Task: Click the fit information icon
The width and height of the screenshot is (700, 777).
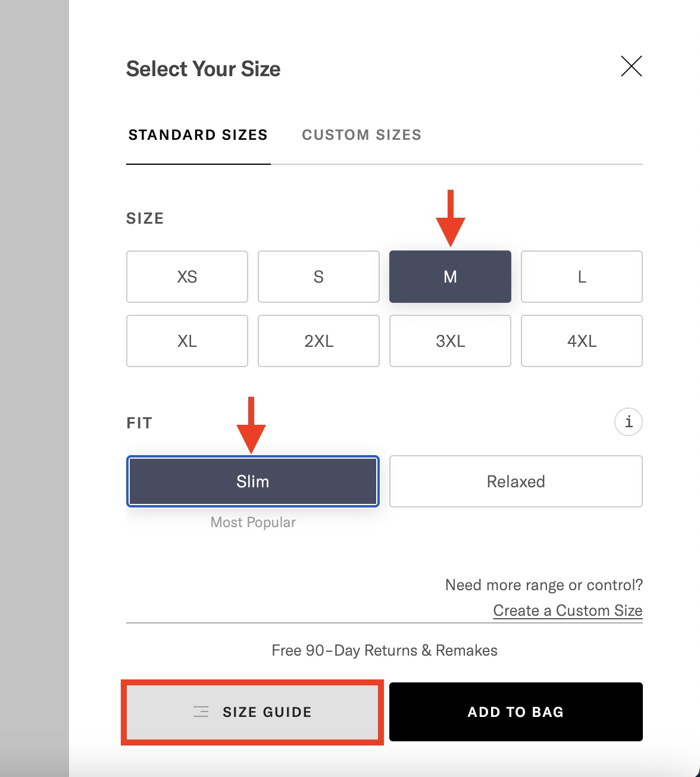Action: (x=627, y=422)
